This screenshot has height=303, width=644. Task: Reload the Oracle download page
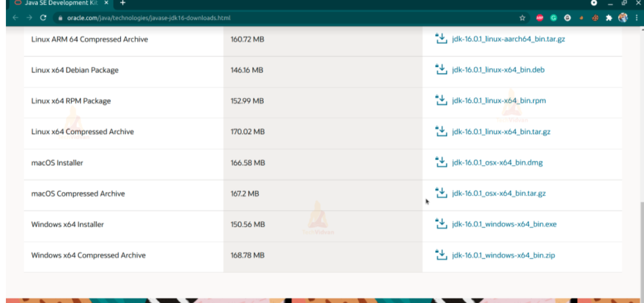click(43, 18)
